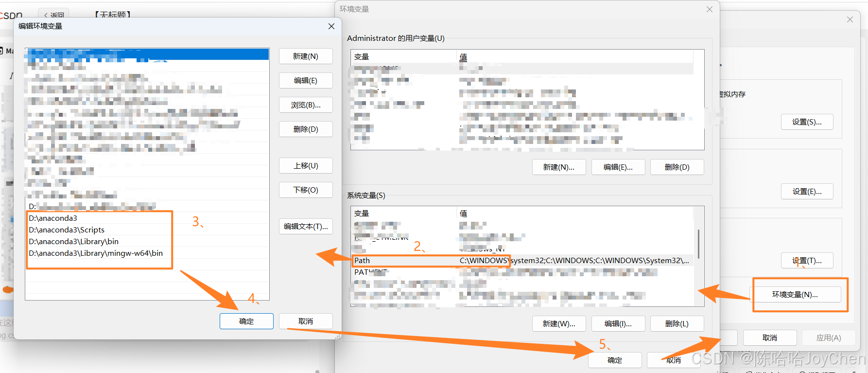Viewport: 868px width, 373px height.
Task: Select Path row in system variables
Action: 522,261
